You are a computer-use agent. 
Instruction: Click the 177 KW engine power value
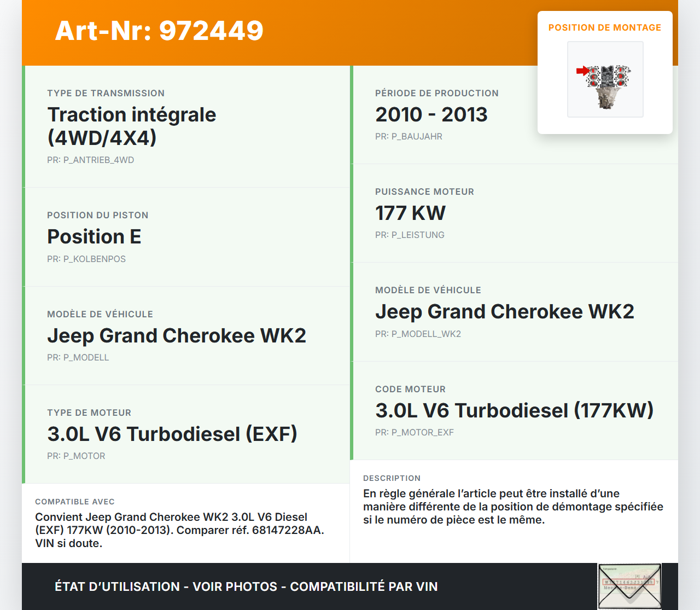tap(410, 213)
